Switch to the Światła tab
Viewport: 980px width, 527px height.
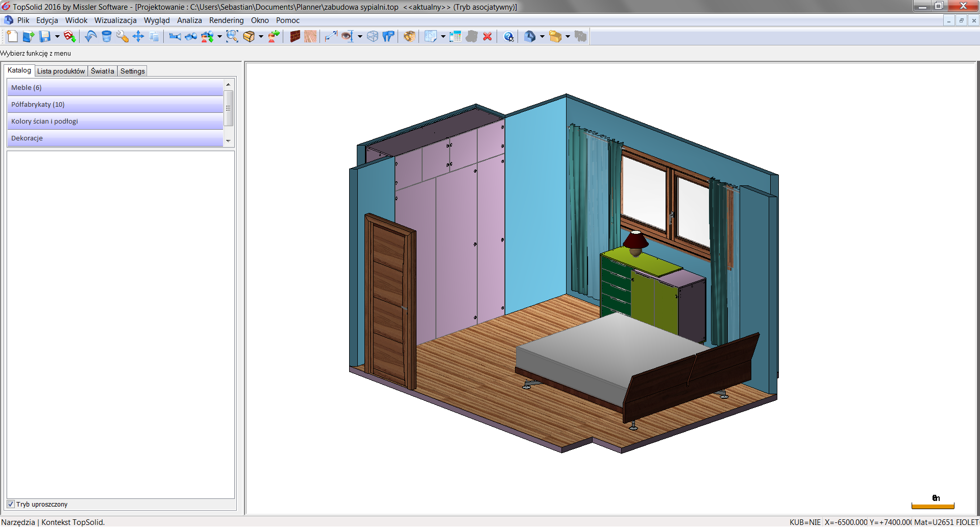(102, 71)
